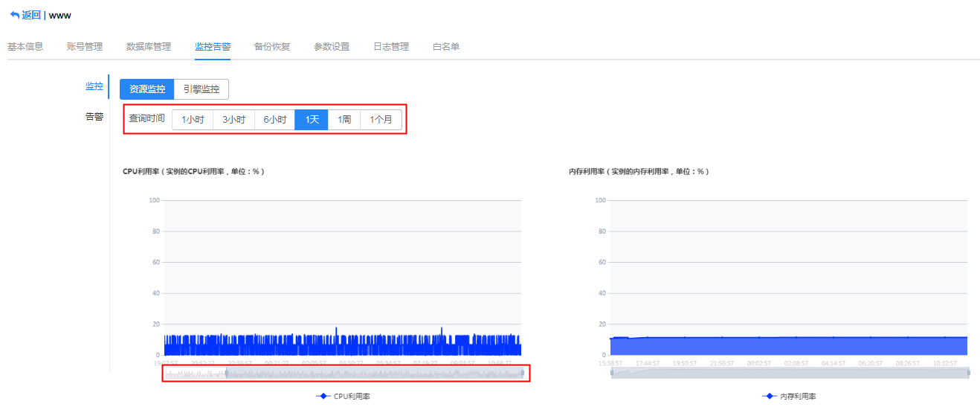This screenshot has width=980, height=413.
Task: Set query time to 1小时
Action: pyautogui.click(x=193, y=120)
